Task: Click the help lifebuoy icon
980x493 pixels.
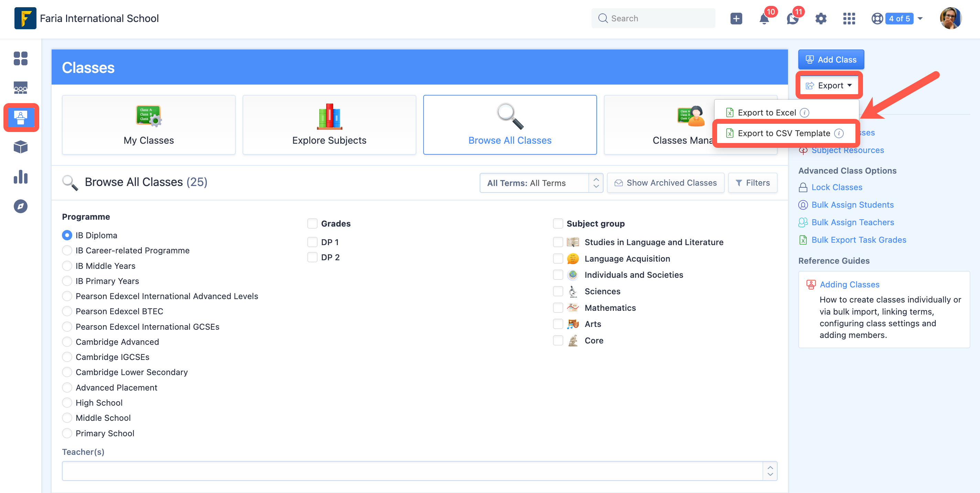Action: click(x=877, y=18)
